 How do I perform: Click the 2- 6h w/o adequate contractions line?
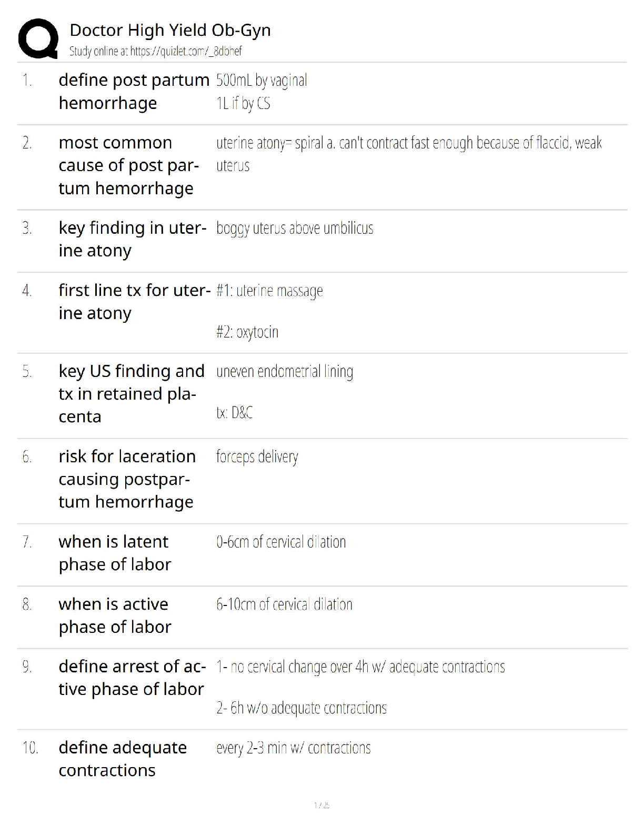pyautogui.click(x=301, y=708)
